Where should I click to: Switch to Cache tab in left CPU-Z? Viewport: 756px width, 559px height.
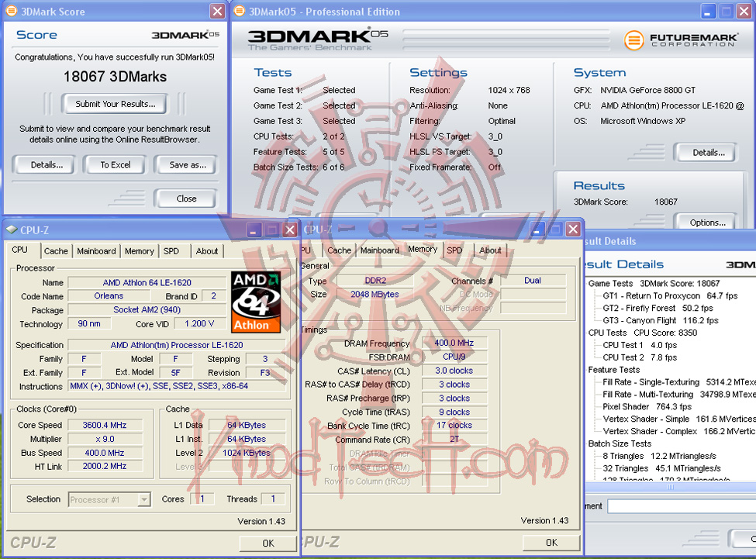[56, 251]
